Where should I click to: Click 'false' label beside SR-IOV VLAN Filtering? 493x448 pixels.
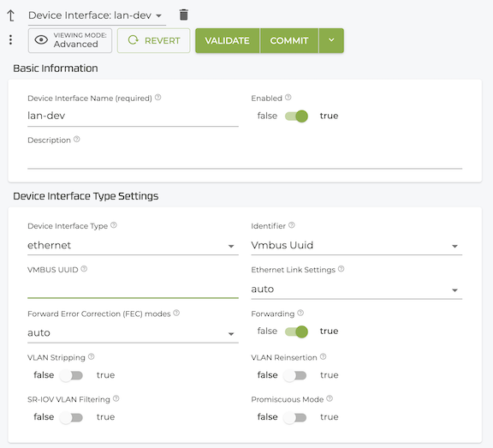tap(44, 417)
